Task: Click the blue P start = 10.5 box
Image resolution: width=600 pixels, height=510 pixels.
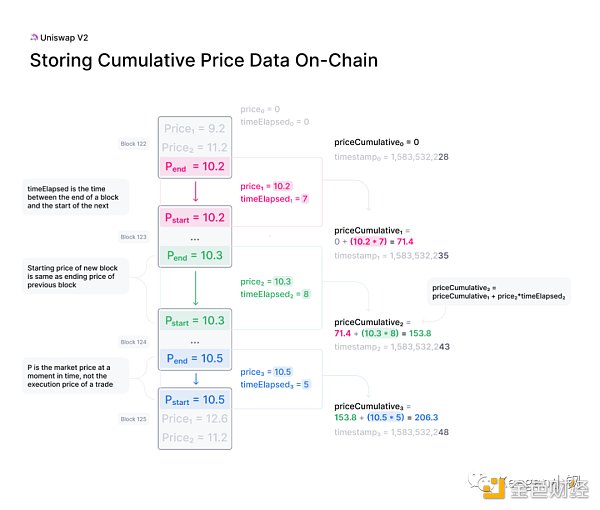Action: (194, 399)
